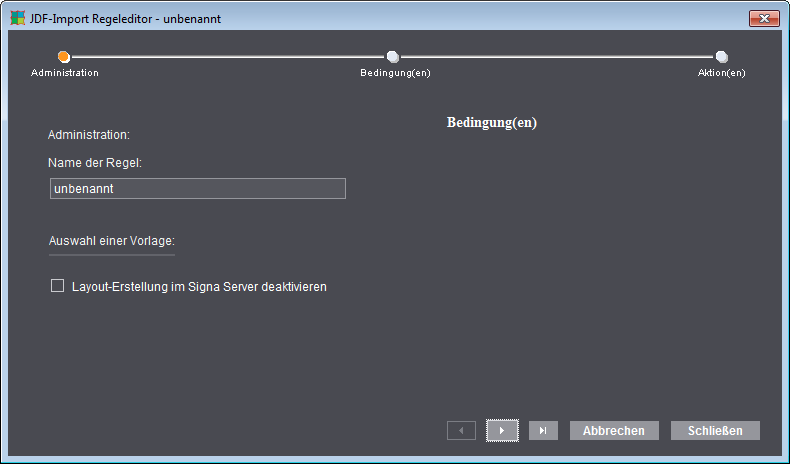Click the orange Administration step marker
790x464 pixels.
click(64, 57)
